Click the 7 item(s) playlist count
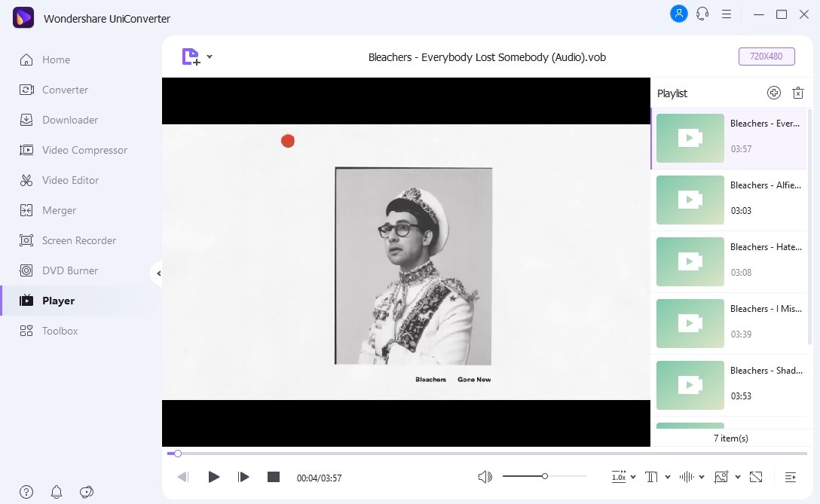 click(730, 438)
